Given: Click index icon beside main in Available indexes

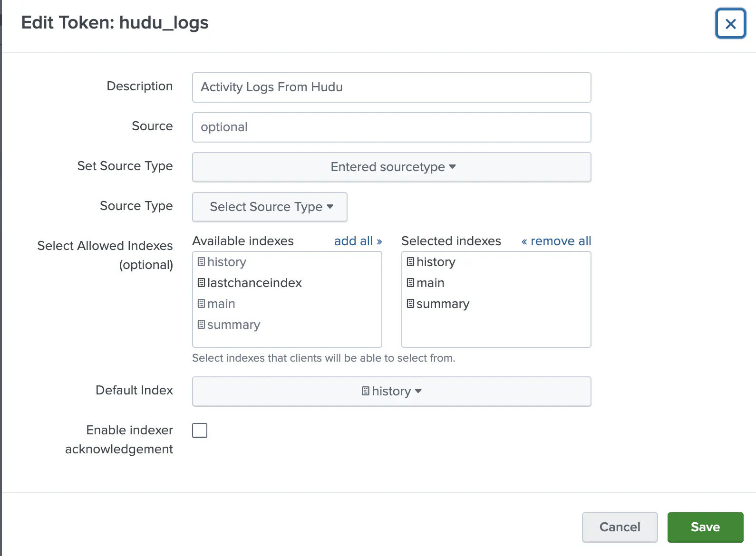Looking at the screenshot, I should [x=201, y=304].
